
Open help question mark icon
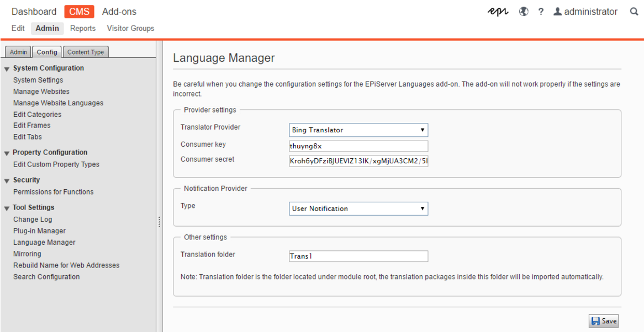coord(541,12)
